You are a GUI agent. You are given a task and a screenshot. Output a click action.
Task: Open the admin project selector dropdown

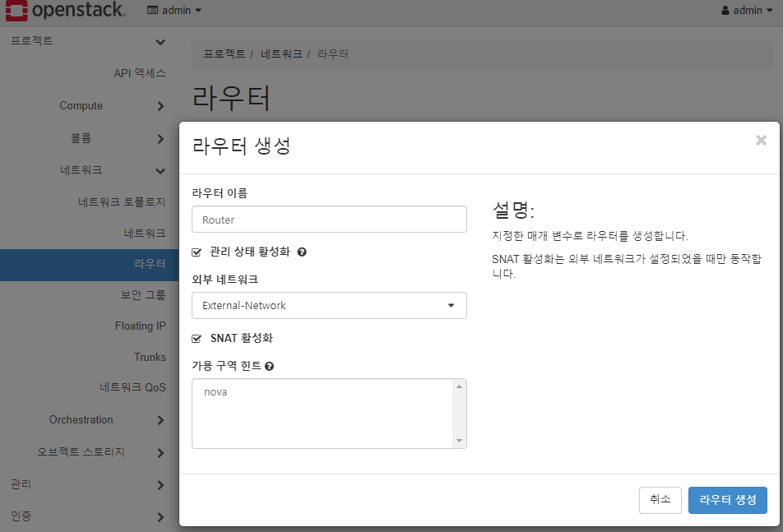(174, 11)
